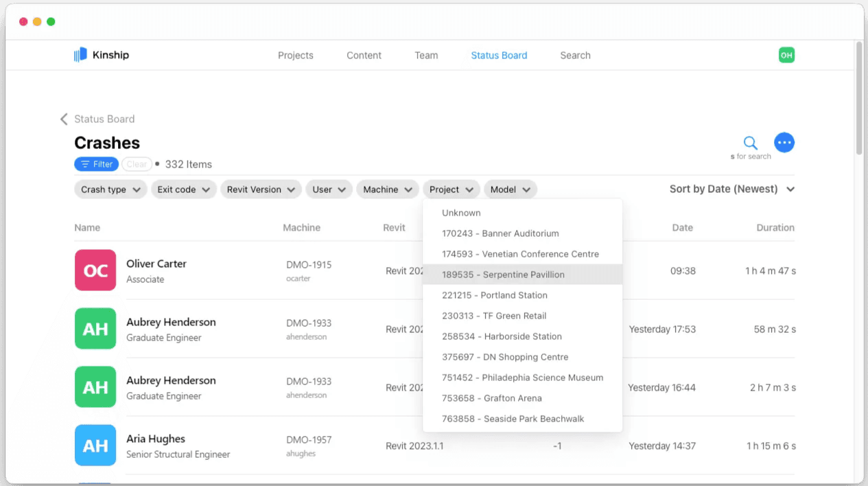Select 221215 - Portland Station

[x=523, y=295]
